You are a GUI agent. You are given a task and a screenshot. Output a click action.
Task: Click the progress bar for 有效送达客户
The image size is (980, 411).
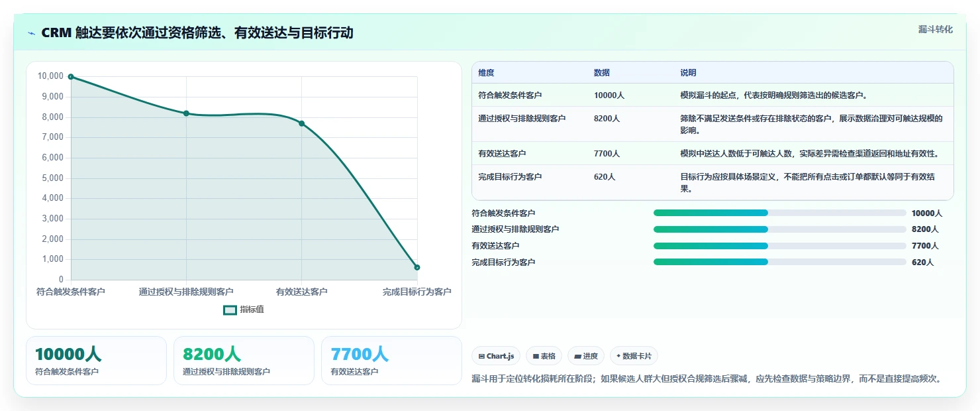779,245
